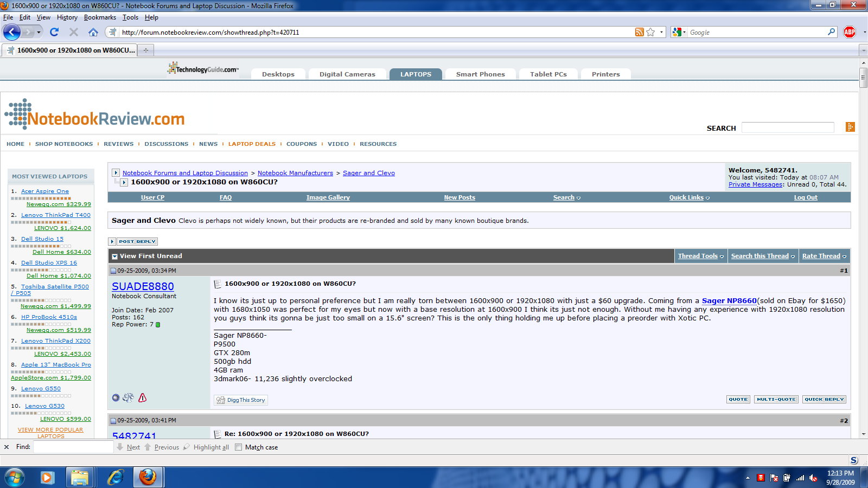The image size is (868, 488).
Task: Bookmark this page with the star icon
Action: click(x=650, y=32)
